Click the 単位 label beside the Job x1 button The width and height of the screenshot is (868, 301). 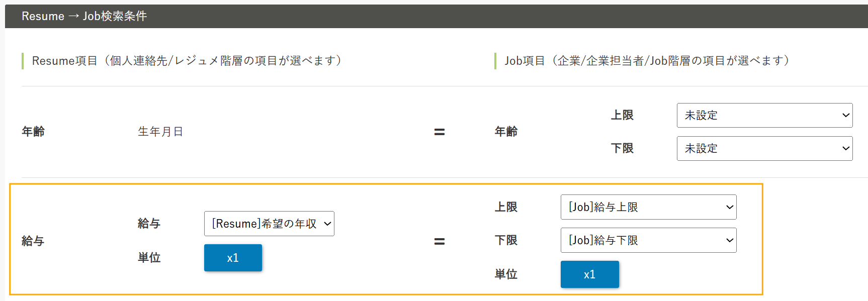(x=506, y=274)
